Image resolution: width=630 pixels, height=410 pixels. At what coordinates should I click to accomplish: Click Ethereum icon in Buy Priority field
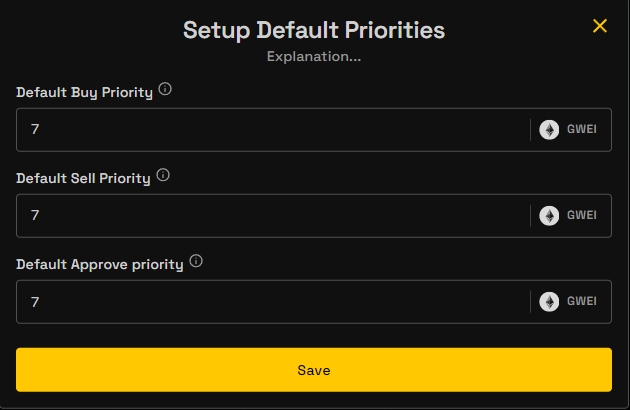click(549, 129)
